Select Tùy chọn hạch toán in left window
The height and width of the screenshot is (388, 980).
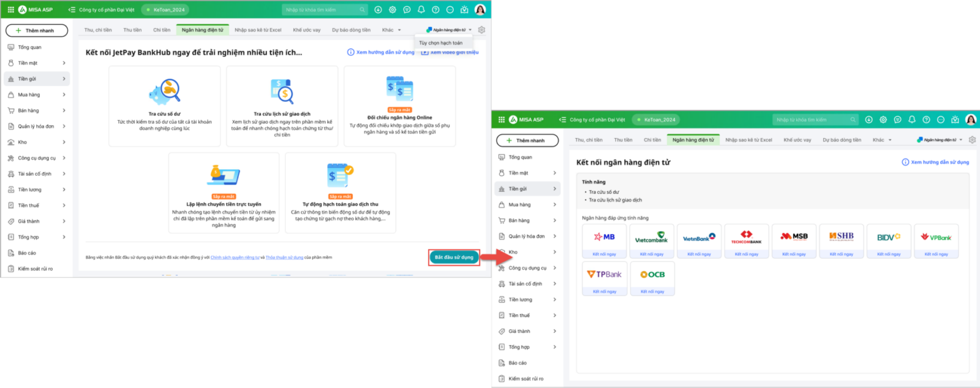441,43
